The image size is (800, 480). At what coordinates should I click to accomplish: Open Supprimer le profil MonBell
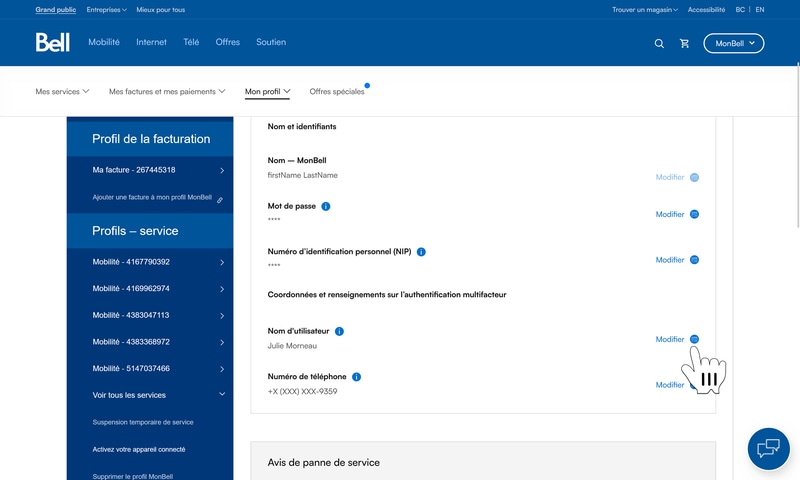click(133, 476)
